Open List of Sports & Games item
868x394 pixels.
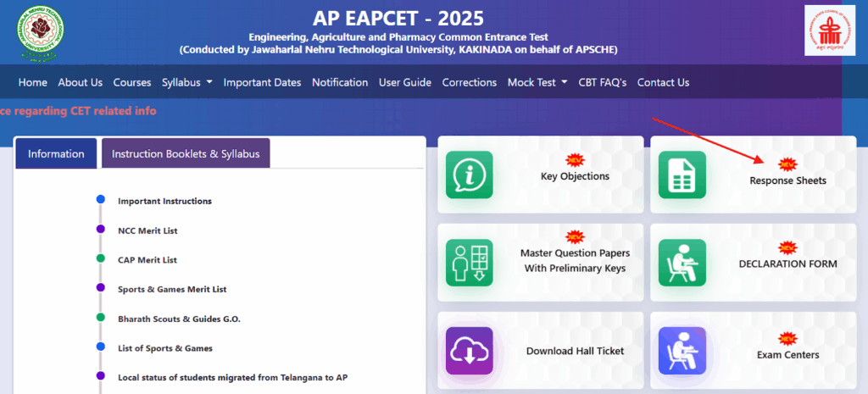click(165, 348)
